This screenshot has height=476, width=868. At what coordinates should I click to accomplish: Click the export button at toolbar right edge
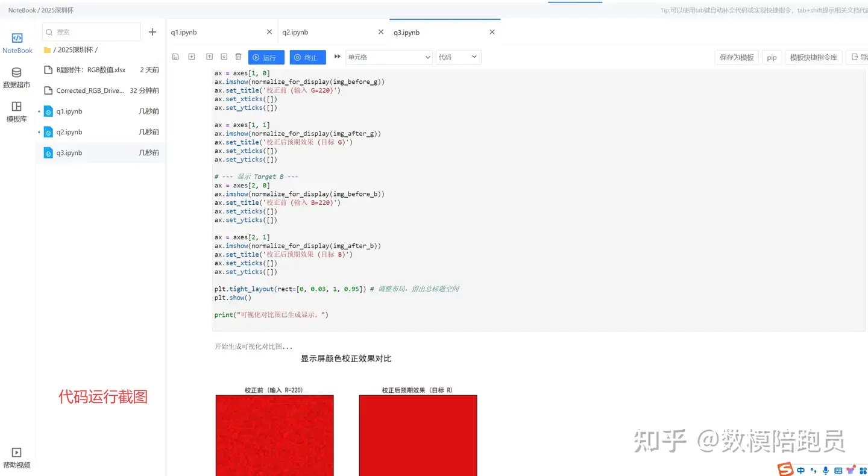pos(857,57)
